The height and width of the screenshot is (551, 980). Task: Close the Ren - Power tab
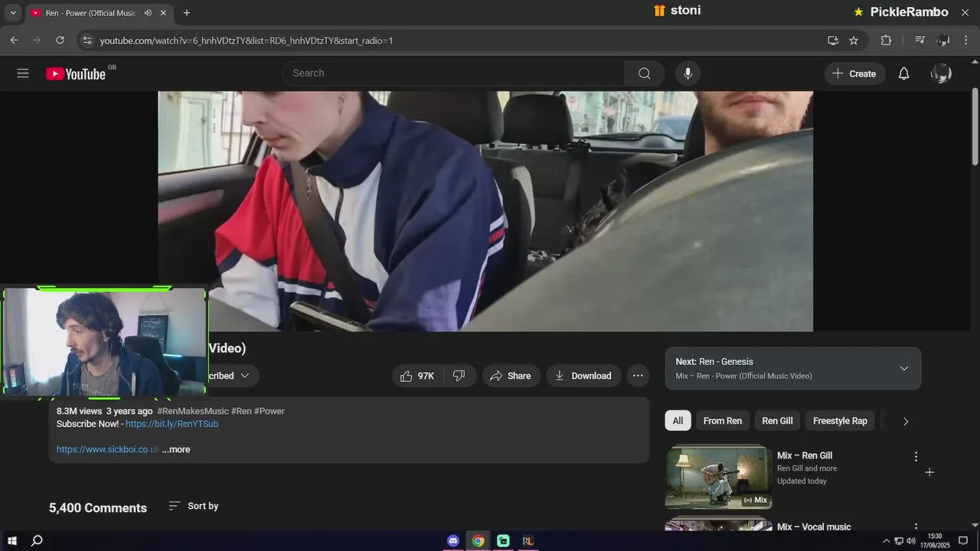[163, 13]
